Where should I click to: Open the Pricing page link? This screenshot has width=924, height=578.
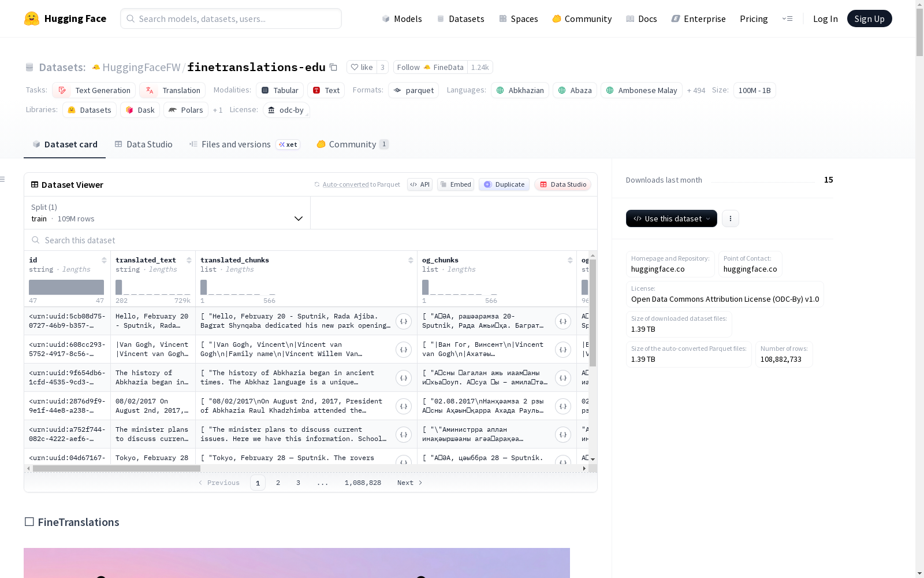click(754, 18)
